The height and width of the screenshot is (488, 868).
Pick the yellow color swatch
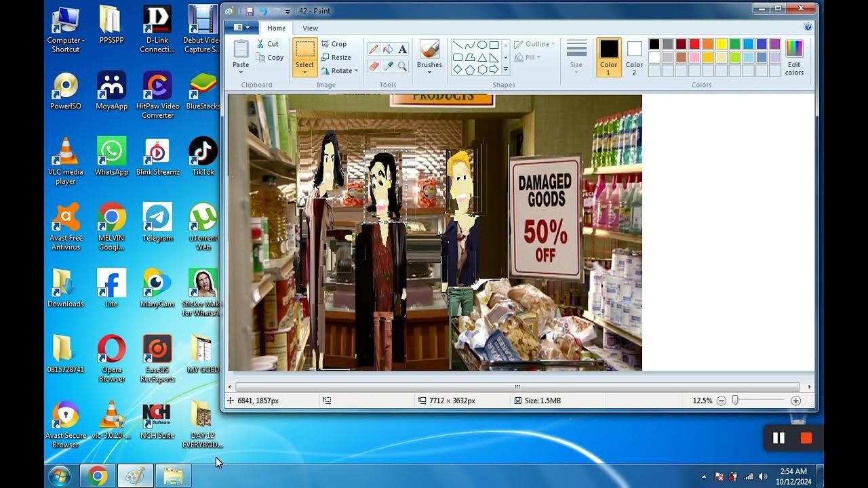(x=722, y=44)
